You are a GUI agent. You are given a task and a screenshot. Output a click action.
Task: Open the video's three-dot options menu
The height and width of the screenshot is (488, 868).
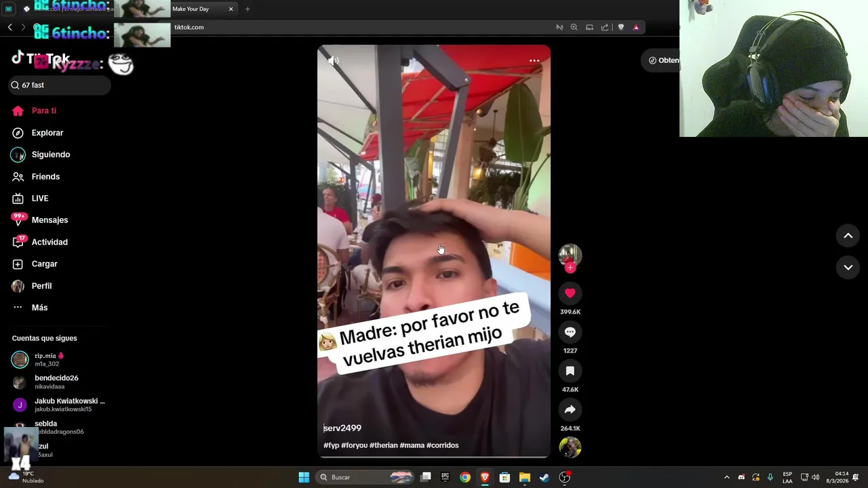pyautogui.click(x=534, y=60)
